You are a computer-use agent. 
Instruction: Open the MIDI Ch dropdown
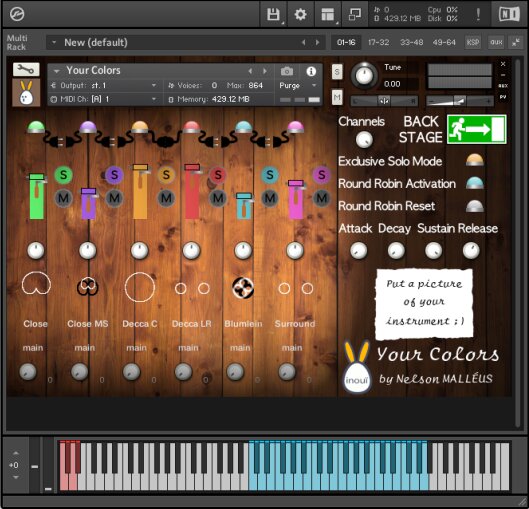(x=104, y=99)
